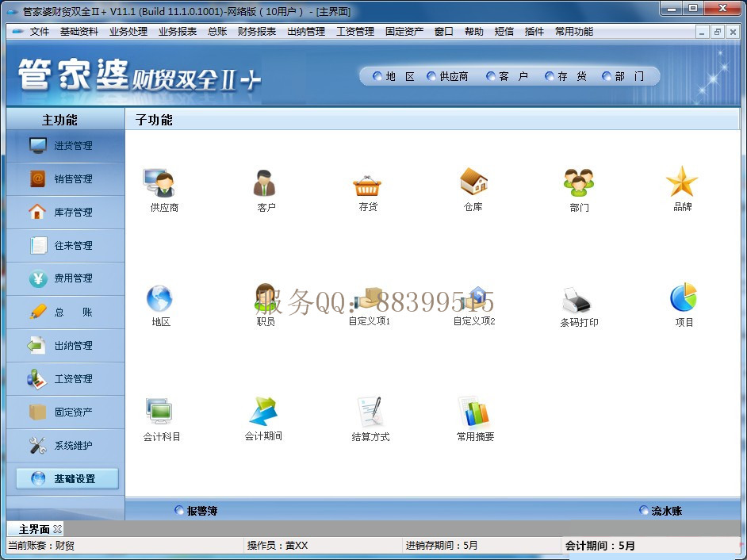747x560 pixels.
Task: Click status bar text 当前账套：财贸
Action: click(x=41, y=545)
